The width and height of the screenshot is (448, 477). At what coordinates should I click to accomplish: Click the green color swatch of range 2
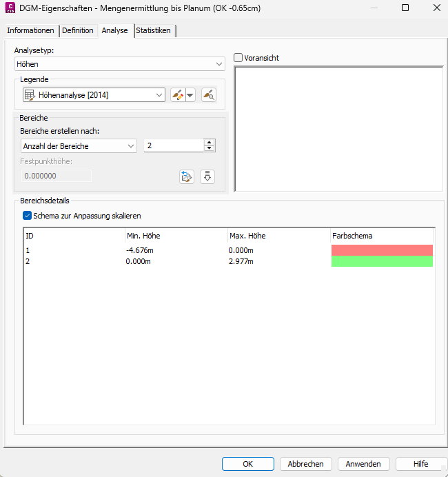(x=382, y=261)
